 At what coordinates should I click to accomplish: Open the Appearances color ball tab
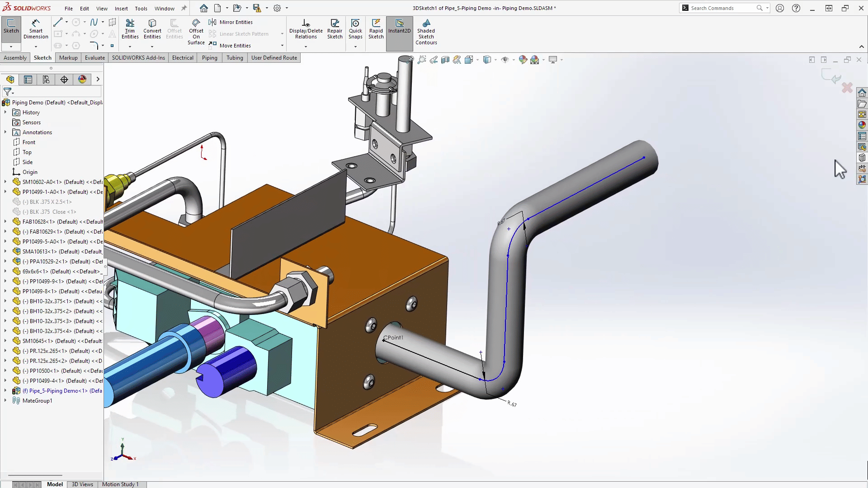(82, 80)
